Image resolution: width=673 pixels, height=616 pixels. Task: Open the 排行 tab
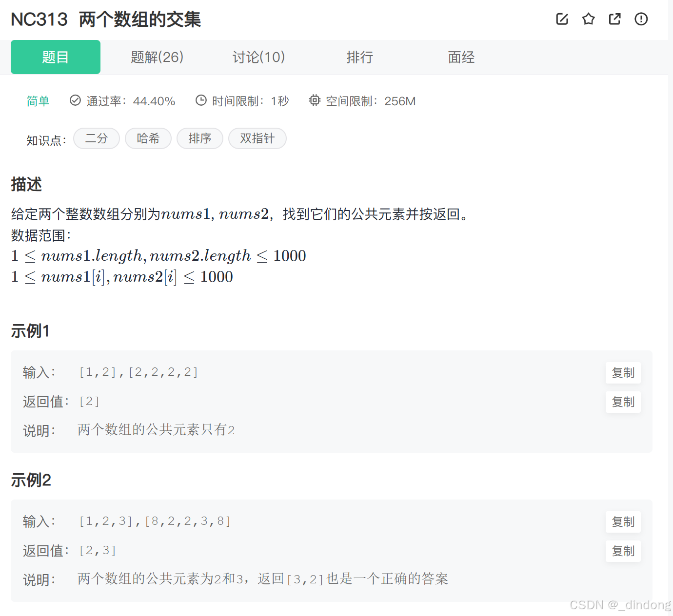coord(359,57)
